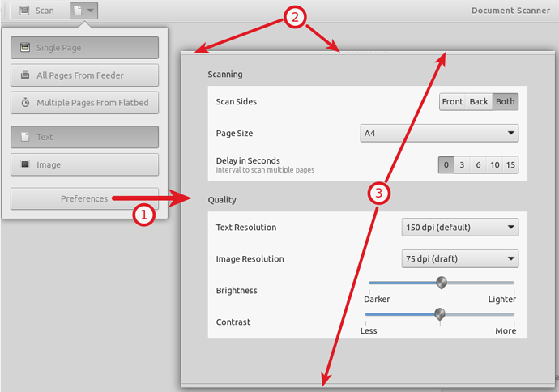Open Preferences from the popover menu
The width and height of the screenshot is (559, 392).
(x=84, y=198)
